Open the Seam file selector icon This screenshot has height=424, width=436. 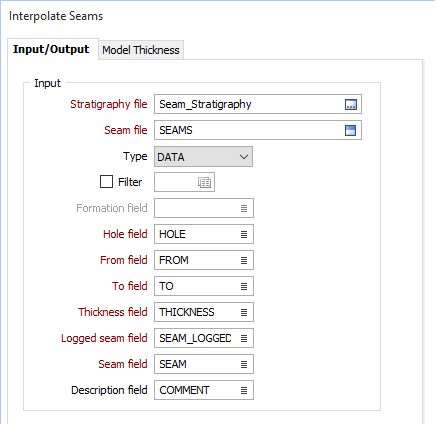pyautogui.click(x=350, y=130)
